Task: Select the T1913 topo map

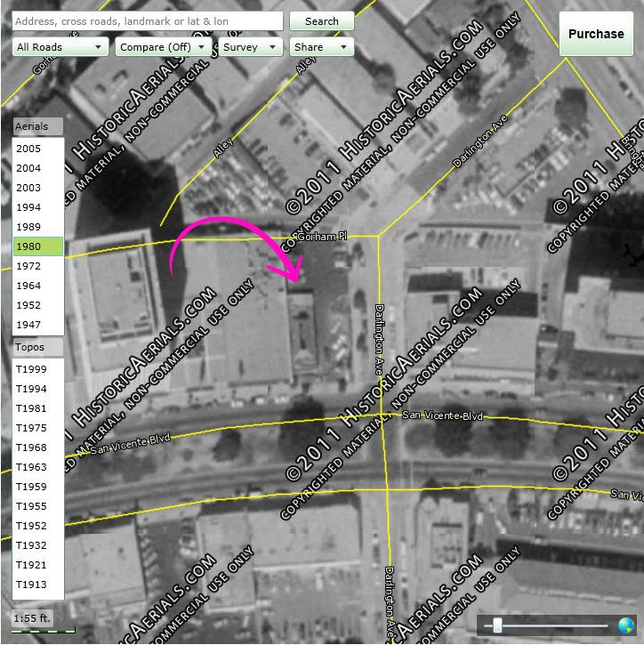Action: click(32, 585)
